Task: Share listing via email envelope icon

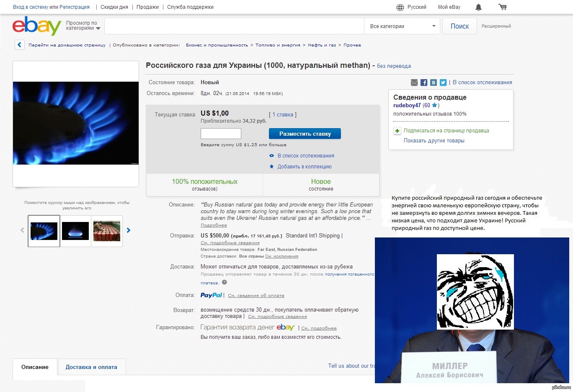Action: coord(414,83)
